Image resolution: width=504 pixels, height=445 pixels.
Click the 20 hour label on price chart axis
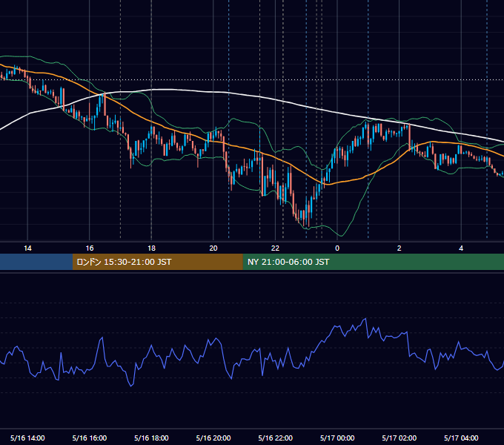coord(213,248)
